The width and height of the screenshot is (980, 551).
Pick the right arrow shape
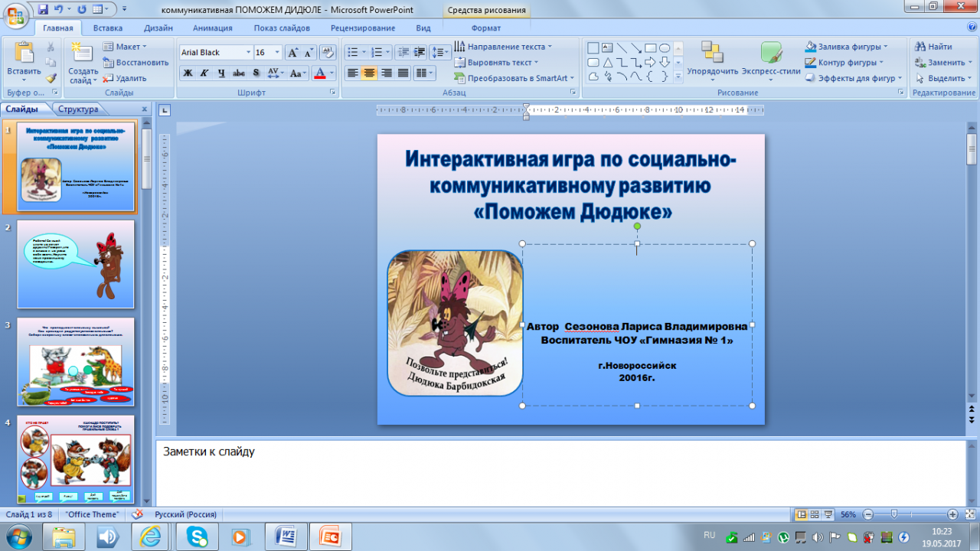pos(650,62)
